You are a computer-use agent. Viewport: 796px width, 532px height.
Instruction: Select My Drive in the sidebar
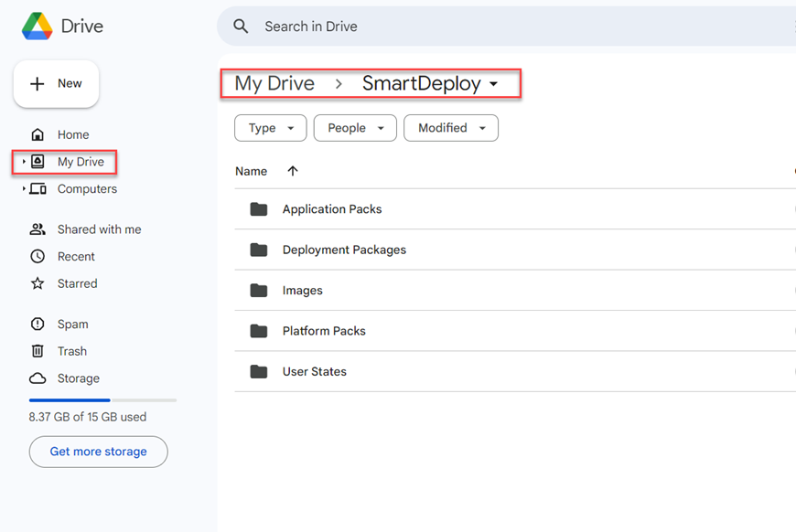[x=81, y=162]
